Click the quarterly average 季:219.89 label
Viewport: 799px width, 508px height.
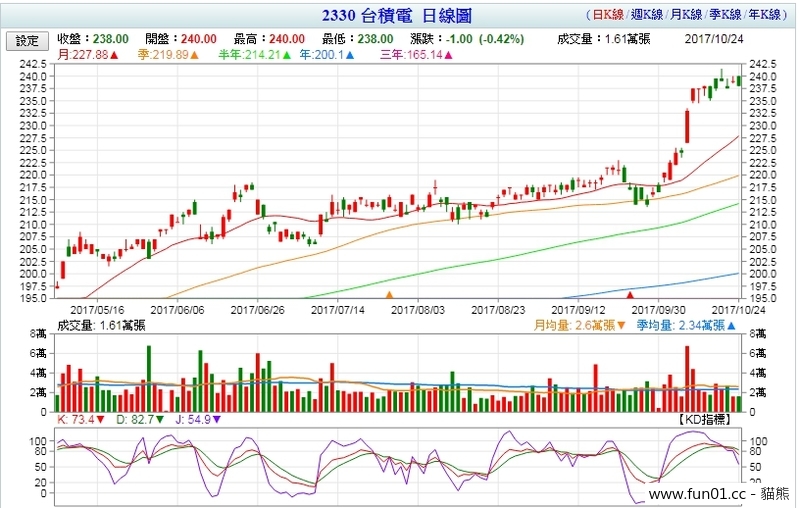coord(168,55)
